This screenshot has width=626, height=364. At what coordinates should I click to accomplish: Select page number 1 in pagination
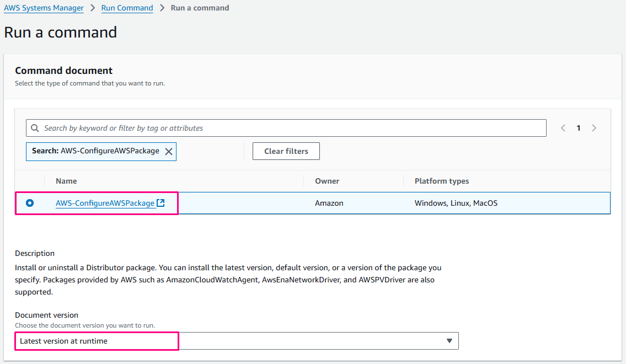click(579, 128)
